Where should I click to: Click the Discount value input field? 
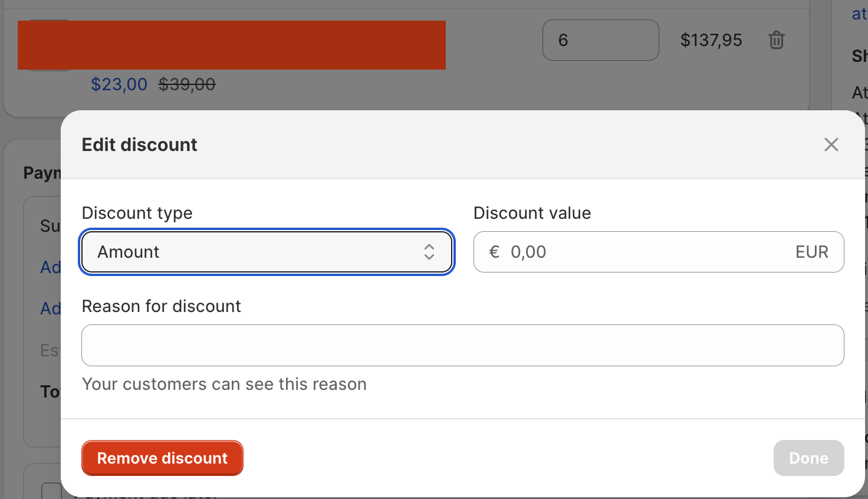click(x=649, y=252)
